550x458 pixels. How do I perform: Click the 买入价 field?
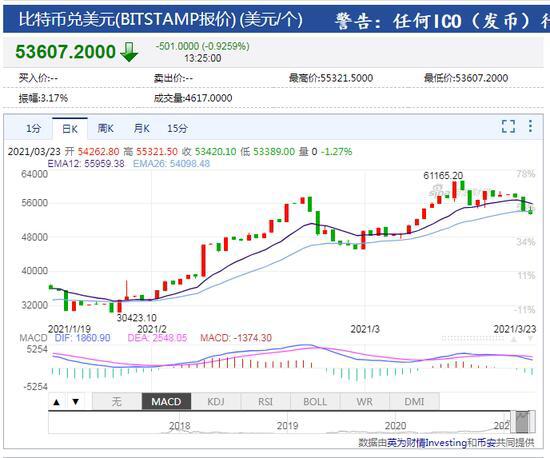(x=38, y=78)
